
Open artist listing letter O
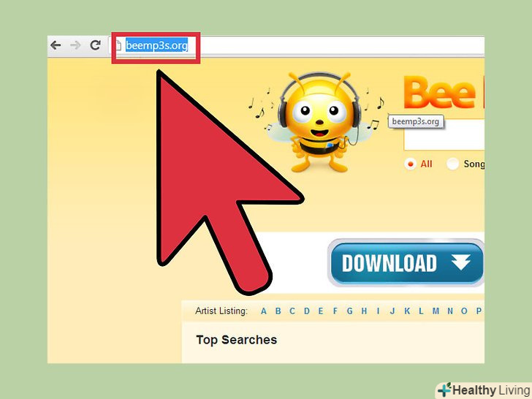pos(464,311)
